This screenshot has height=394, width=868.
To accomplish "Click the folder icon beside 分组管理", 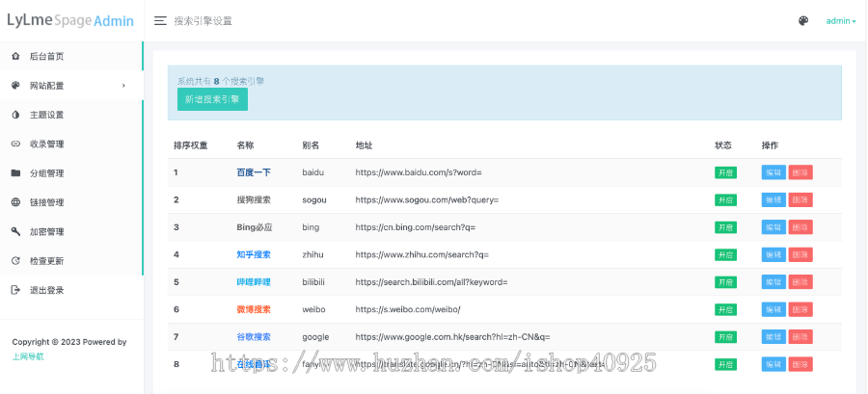I will 15,173.
